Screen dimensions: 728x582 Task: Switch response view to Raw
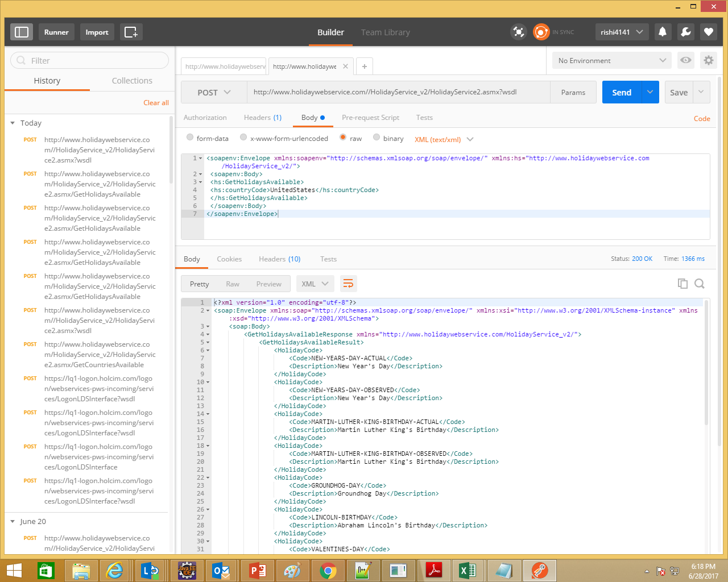tap(233, 284)
